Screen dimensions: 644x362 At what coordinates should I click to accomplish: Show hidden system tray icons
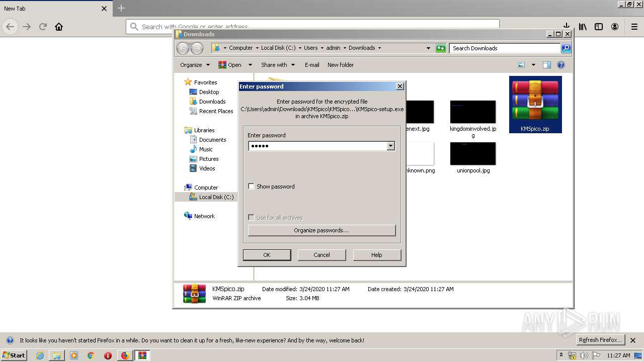click(x=561, y=355)
